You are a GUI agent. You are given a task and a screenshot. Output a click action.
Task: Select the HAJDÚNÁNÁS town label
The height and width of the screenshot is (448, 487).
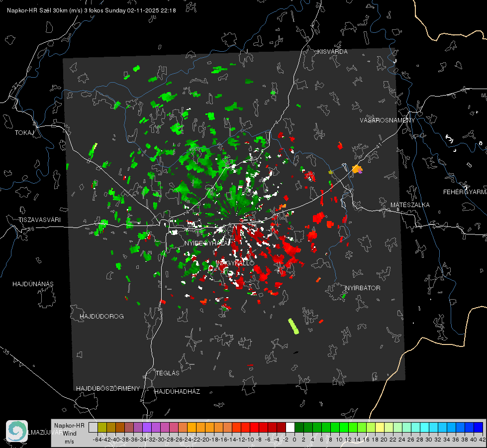click(33, 284)
